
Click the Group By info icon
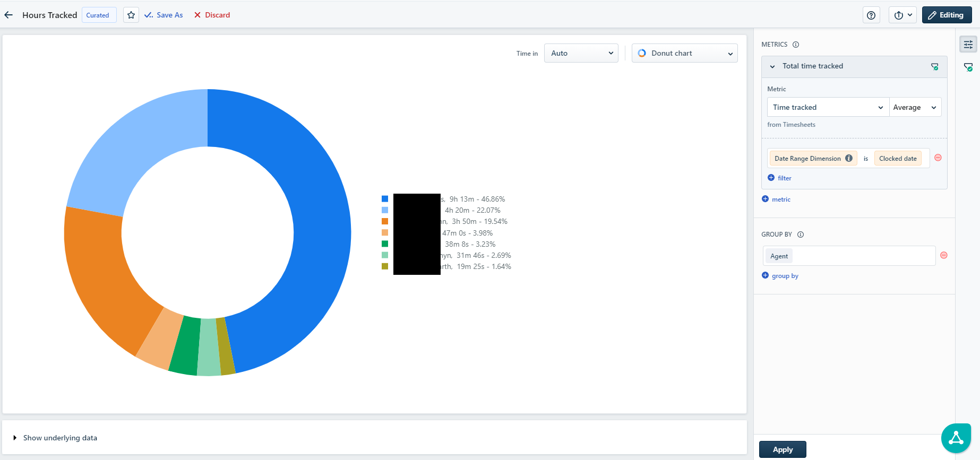tap(801, 235)
